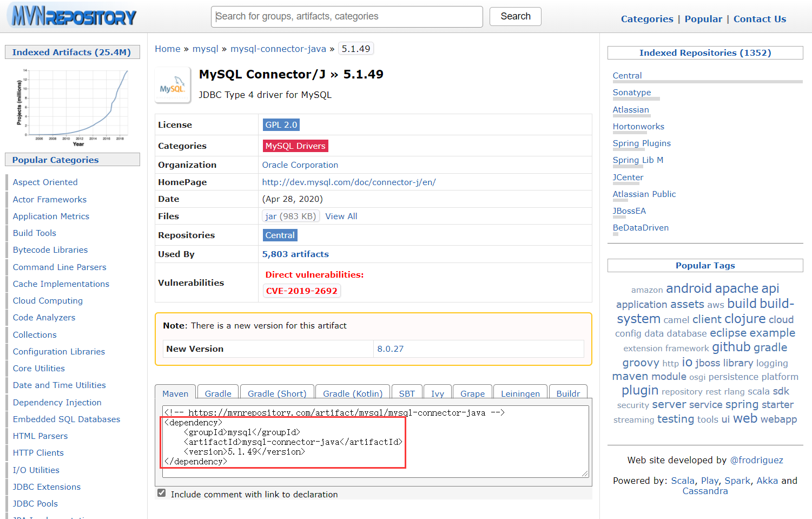Open Cache Implementations category
This screenshot has height=519, width=812.
pos(61,284)
